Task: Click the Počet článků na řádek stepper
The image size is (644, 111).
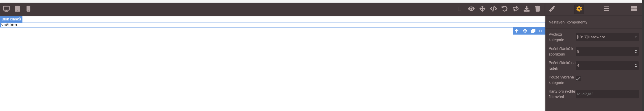Action: coord(607,66)
